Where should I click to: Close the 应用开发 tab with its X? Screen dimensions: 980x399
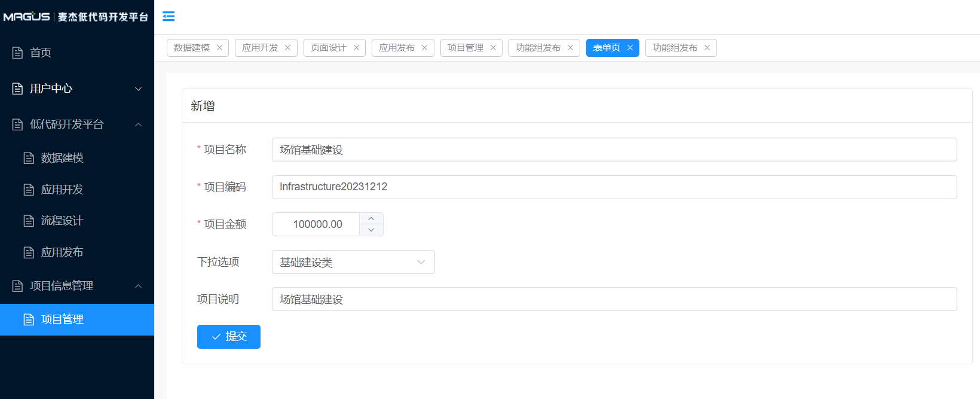point(287,48)
